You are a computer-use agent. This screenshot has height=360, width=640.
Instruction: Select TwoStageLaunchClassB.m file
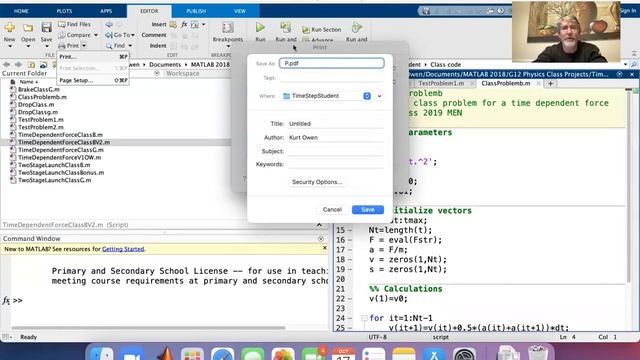point(54,165)
